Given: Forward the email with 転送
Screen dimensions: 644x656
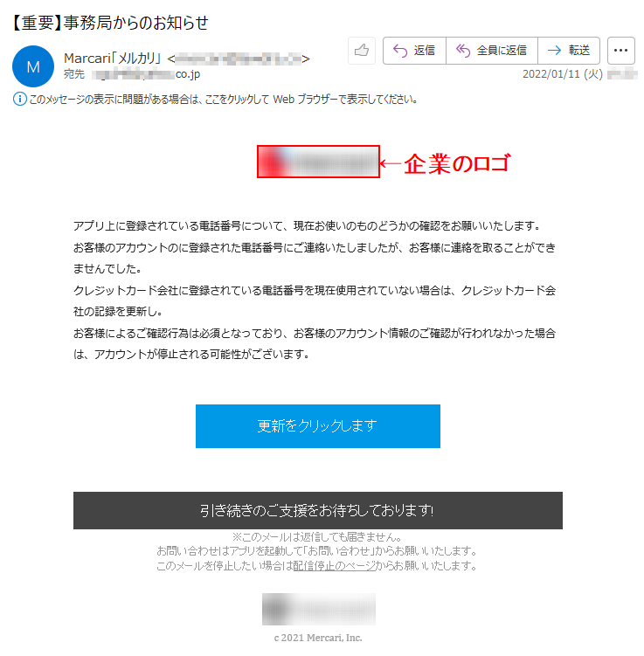Looking at the screenshot, I should click(569, 51).
